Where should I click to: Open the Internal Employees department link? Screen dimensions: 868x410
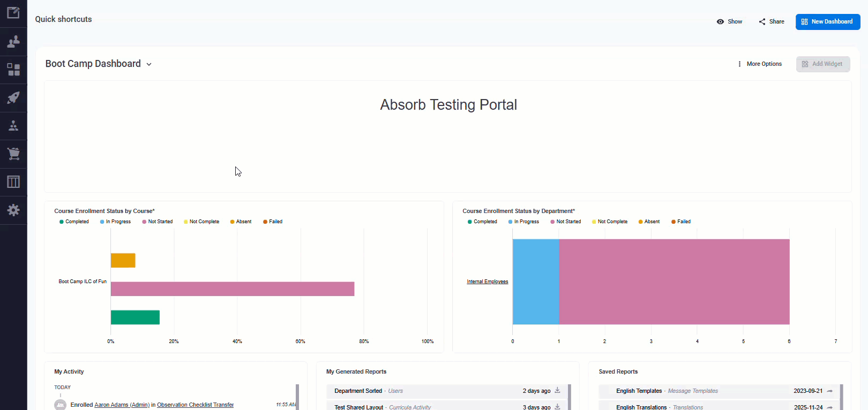coord(488,282)
